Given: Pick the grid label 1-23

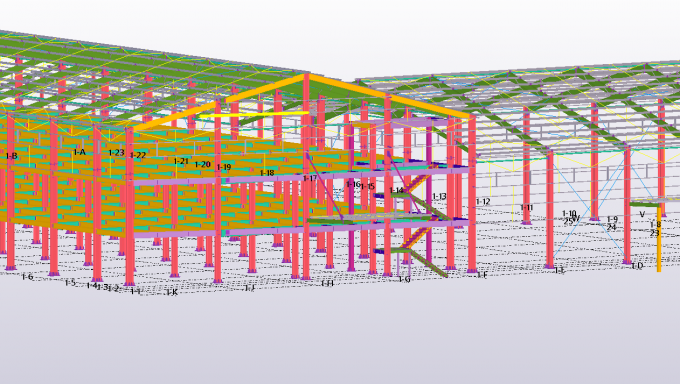Looking at the screenshot, I should click(116, 152).
